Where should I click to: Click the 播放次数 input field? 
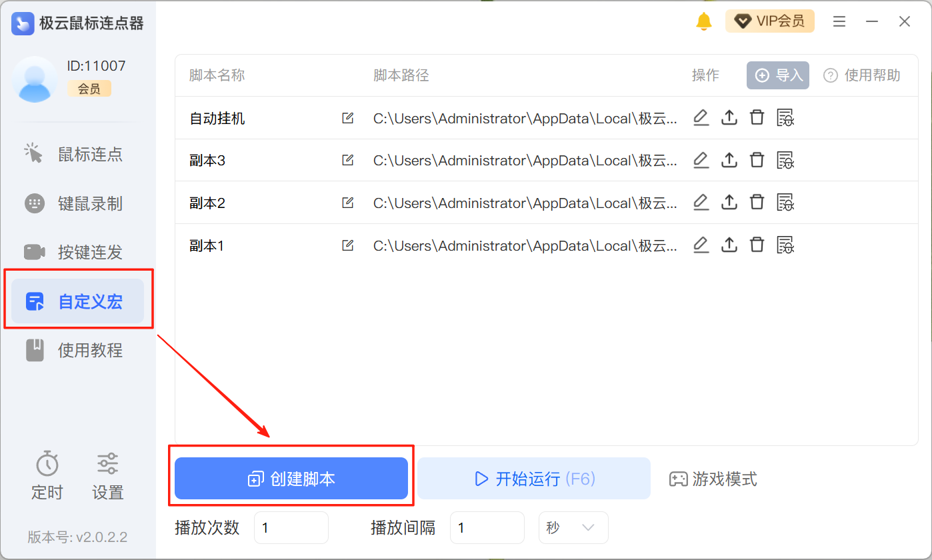291,528
